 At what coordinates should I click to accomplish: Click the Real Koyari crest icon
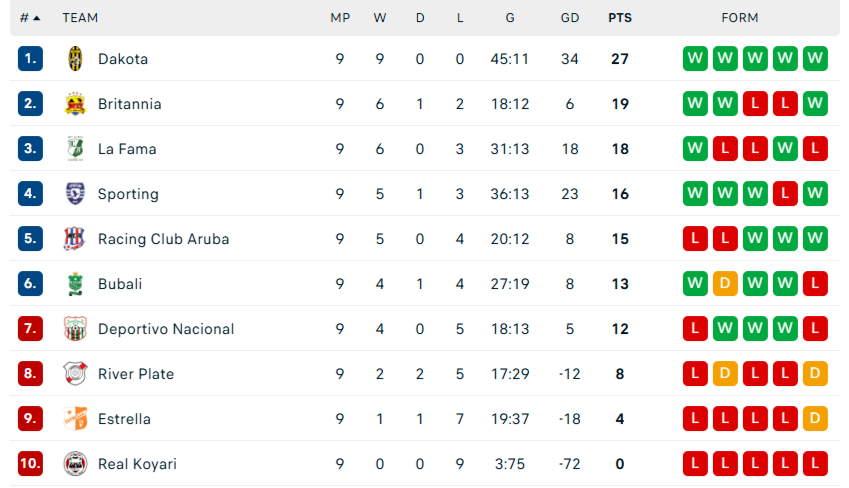point(75,464)
